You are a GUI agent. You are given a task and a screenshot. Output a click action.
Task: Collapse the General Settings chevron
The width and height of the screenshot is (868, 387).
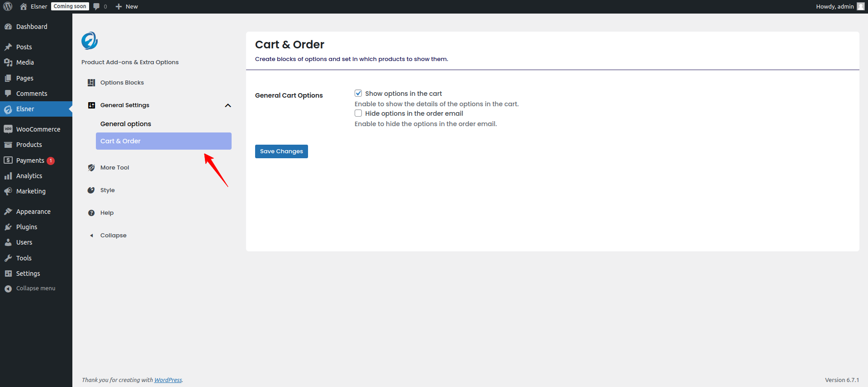[x=228, y=105]
